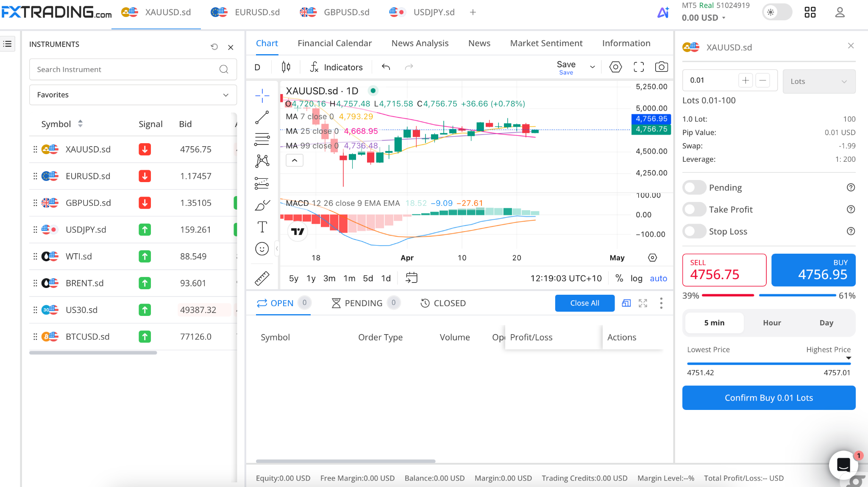Select the text annotation tool
Viewport: 868px width, 487px height.
(262, 227)
